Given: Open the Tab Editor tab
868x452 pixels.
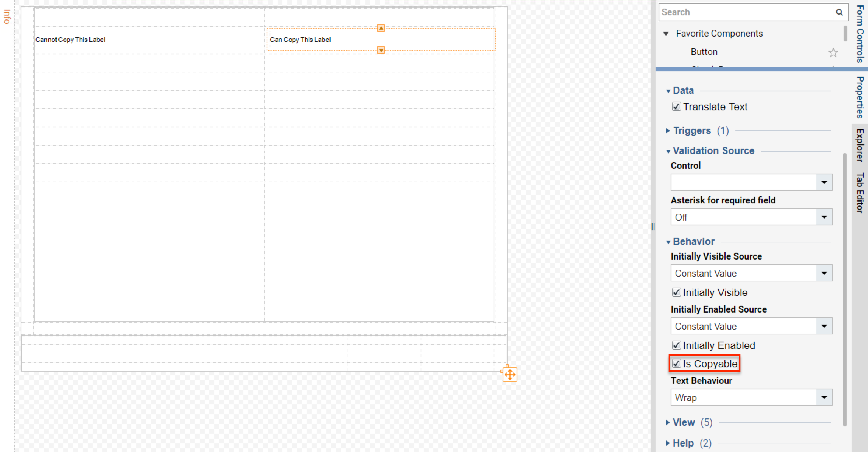Looking at the screenshot, I should pyautogui.click(x=860, y=193).
